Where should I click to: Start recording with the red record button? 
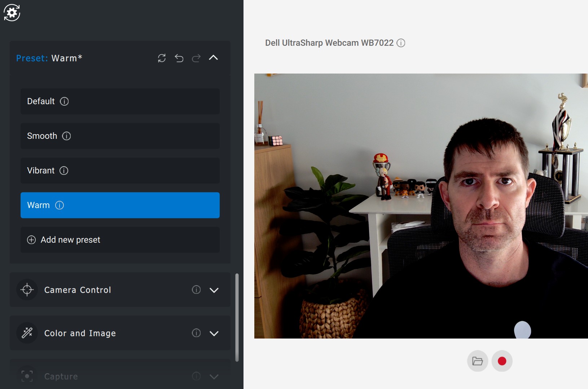[x=502, y=361]
